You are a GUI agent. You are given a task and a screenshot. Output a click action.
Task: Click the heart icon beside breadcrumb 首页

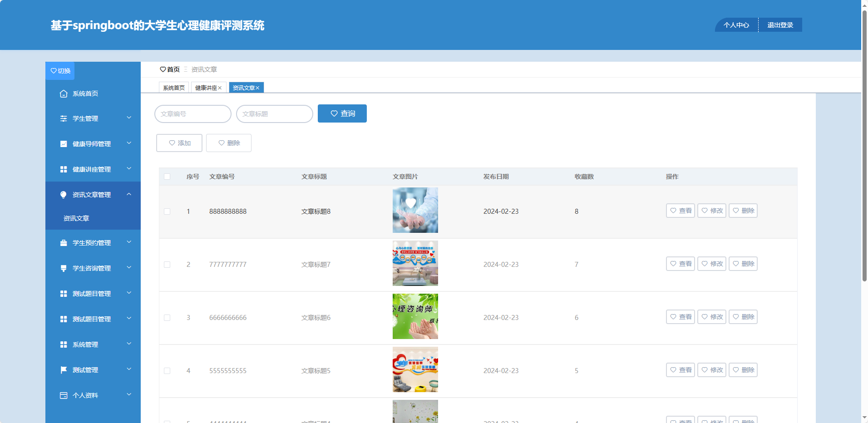point(163,69)
